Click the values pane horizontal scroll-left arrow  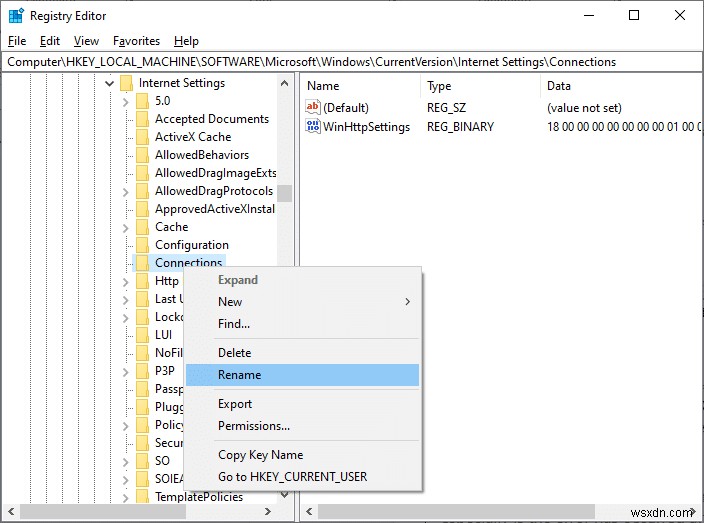coord(309,511)
